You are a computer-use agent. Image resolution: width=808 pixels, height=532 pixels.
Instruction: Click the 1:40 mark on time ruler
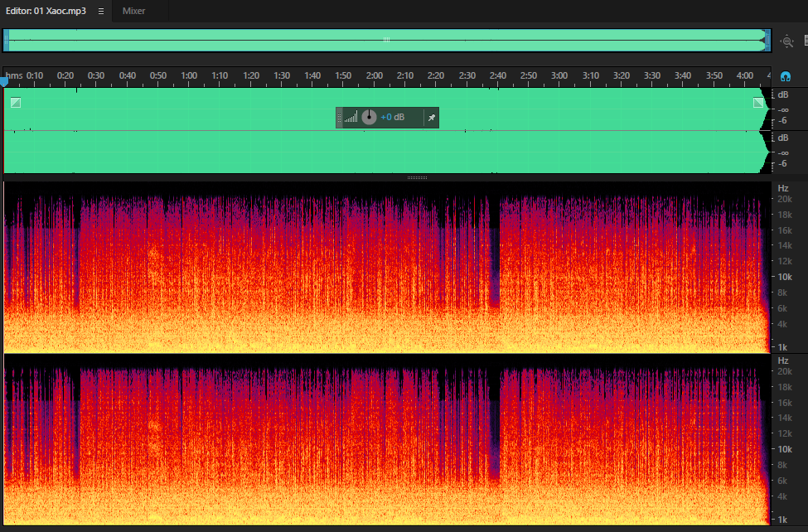tap(312, 75)
